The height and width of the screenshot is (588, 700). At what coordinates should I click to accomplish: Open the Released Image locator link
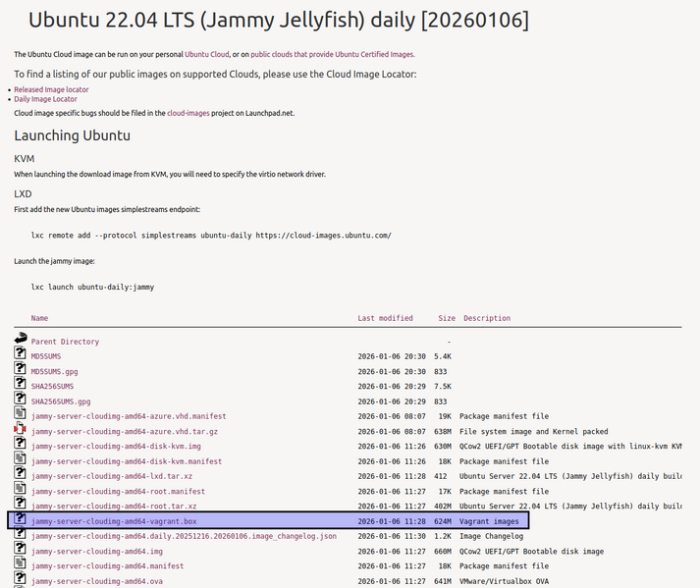pos(51,89)
